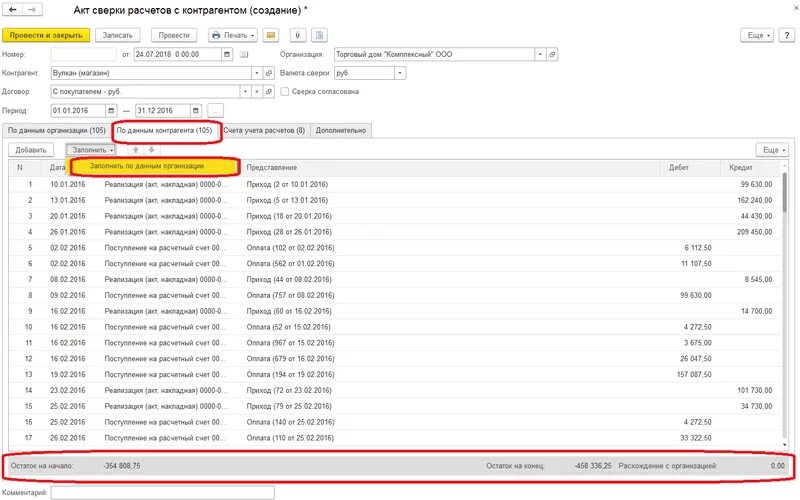Open the table's Еще menu
The width and height of the screenshot is (800, 500).
[x=772, y=150]
